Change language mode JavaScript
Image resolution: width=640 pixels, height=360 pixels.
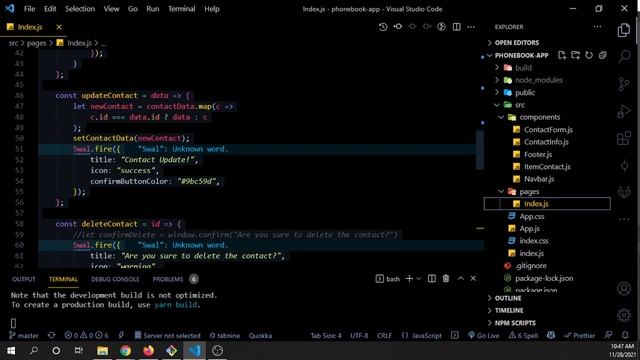pyautogui.click(x=422, y=336)
